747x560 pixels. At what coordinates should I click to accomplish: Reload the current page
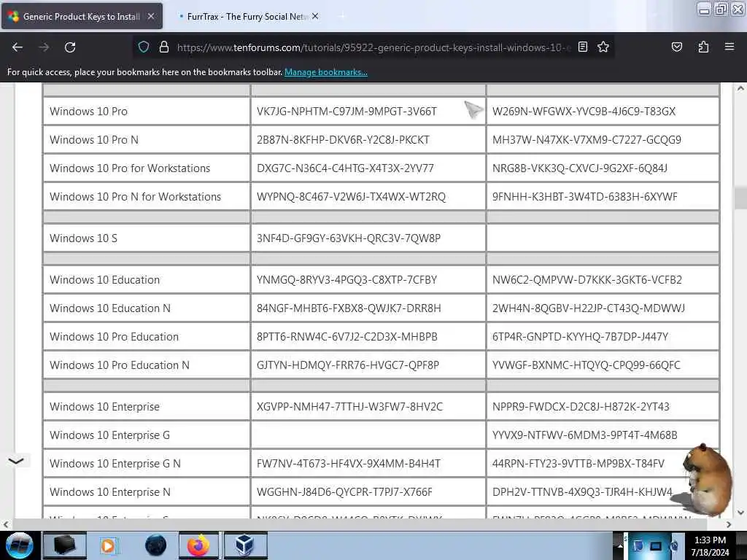point(70,47)
